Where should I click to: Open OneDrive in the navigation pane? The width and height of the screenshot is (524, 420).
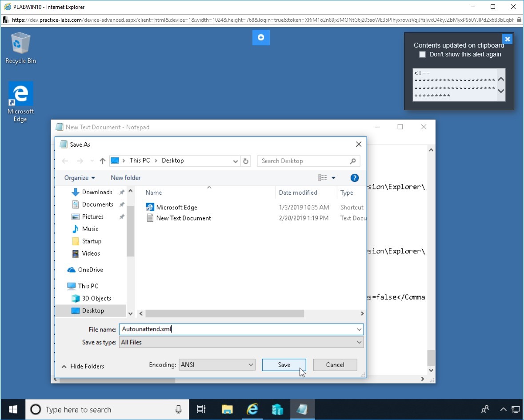pos(90,270)
